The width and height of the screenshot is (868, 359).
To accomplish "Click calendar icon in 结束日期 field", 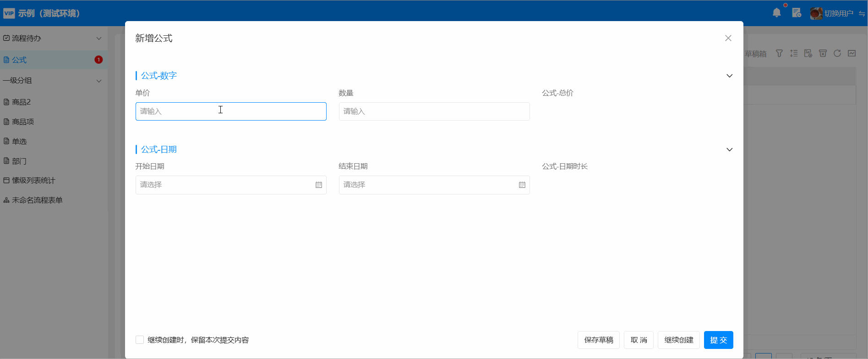I will 522,185.
